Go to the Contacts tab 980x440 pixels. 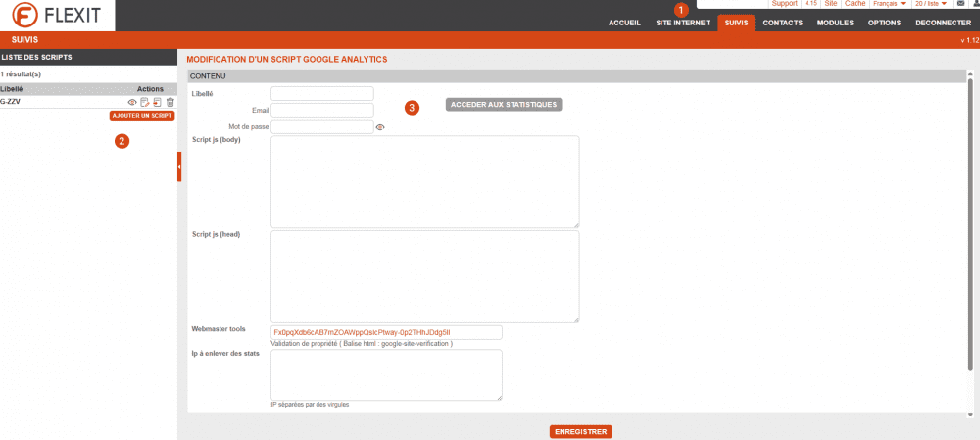click(x=782, y=22)
